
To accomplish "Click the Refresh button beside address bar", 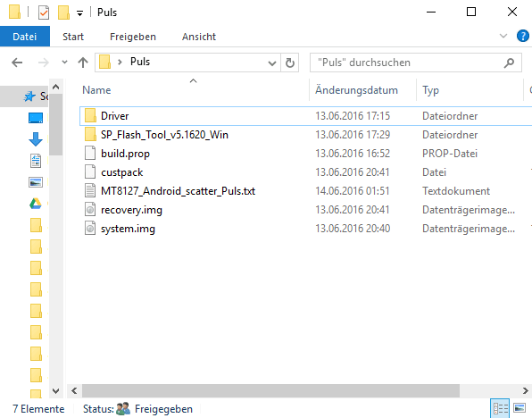I will (x=290, y=63).
